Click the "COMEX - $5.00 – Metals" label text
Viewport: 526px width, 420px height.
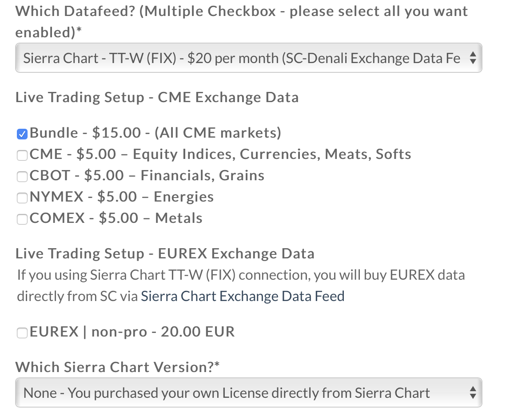point(116,218)
